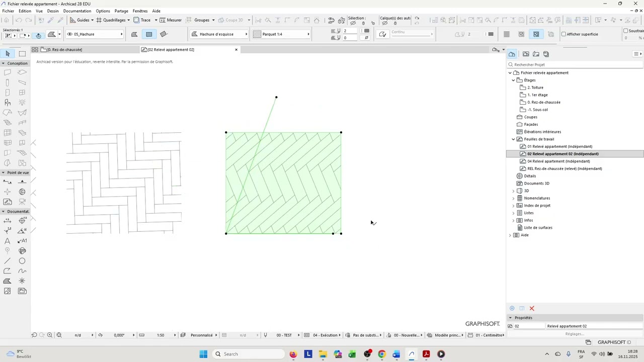
Task: Tick the Soustraire checkbox
Action: pos(626,31)
